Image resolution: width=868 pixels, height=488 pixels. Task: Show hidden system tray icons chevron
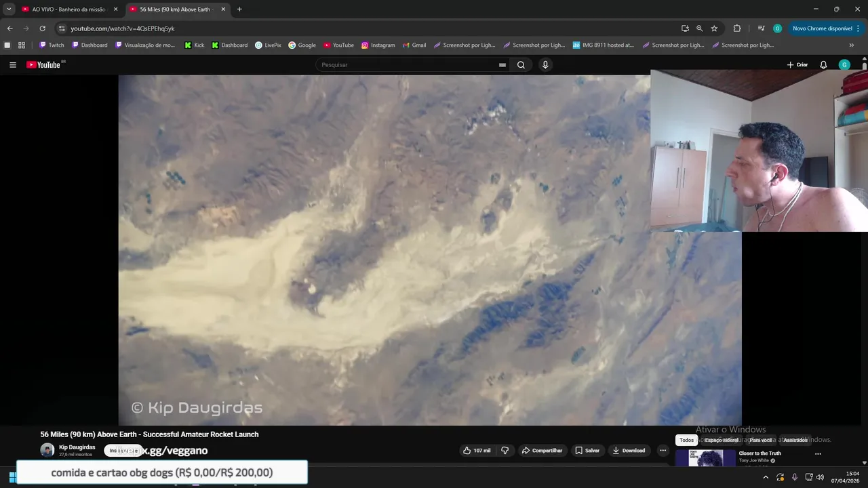(x=766, y=477)
